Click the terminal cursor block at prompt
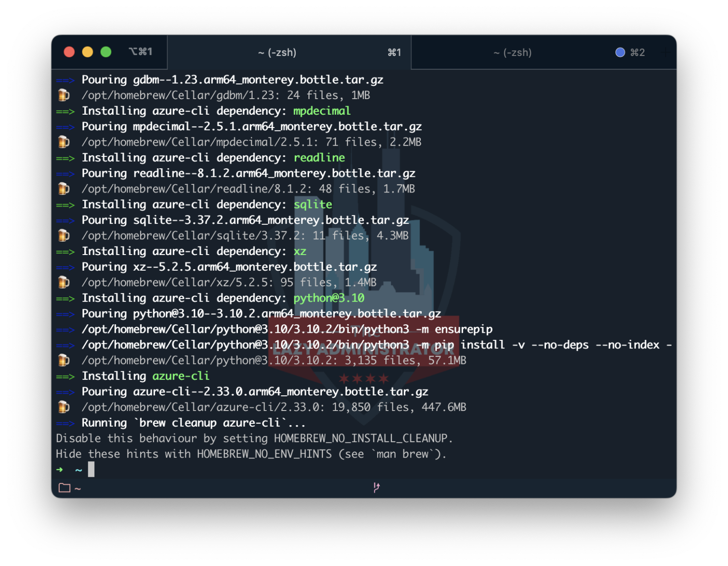 tap(91, 469)
